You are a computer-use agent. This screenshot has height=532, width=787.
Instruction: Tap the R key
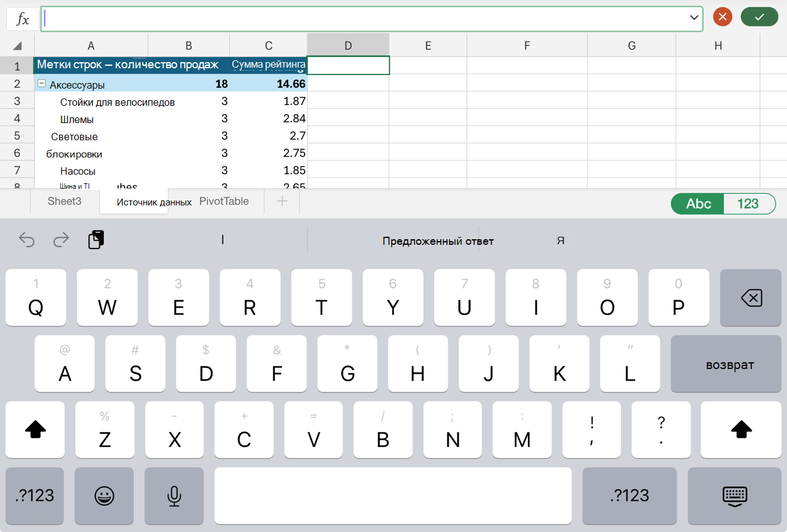click(x=250, y=298)
